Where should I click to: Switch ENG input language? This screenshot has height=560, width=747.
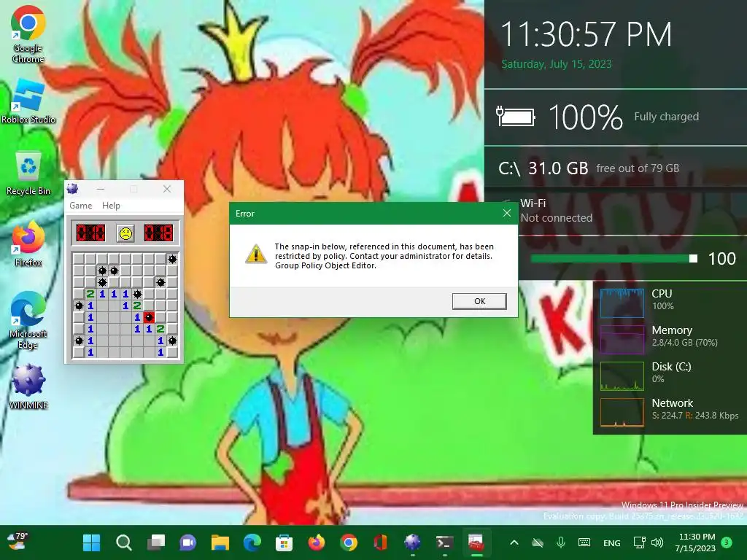pyautogui.click(x=612, y=542)
